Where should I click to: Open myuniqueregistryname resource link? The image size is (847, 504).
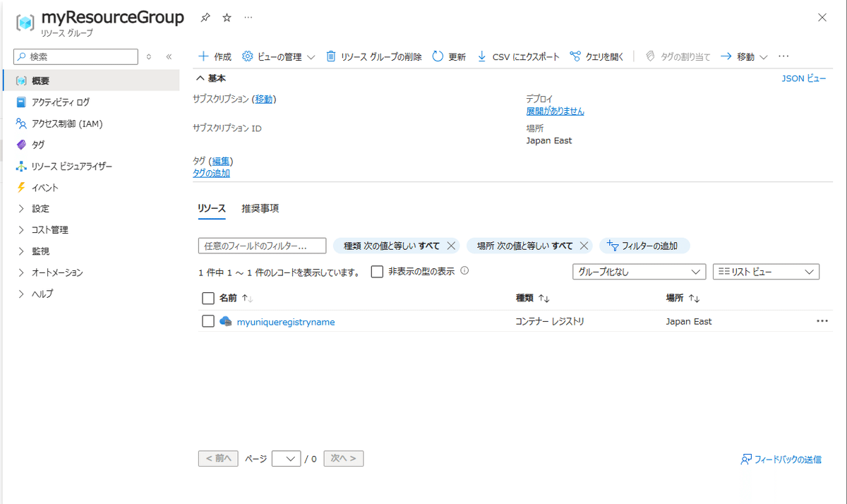click(x=286, y=322)
